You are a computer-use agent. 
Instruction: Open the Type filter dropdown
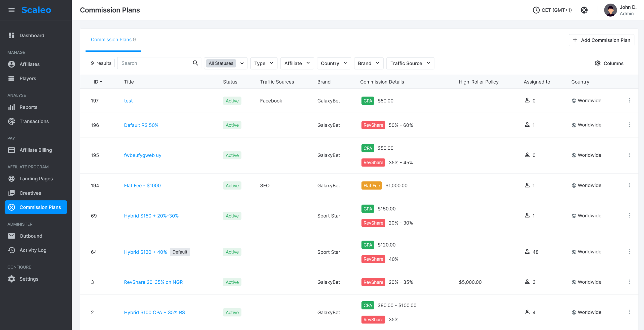[263, 63]
